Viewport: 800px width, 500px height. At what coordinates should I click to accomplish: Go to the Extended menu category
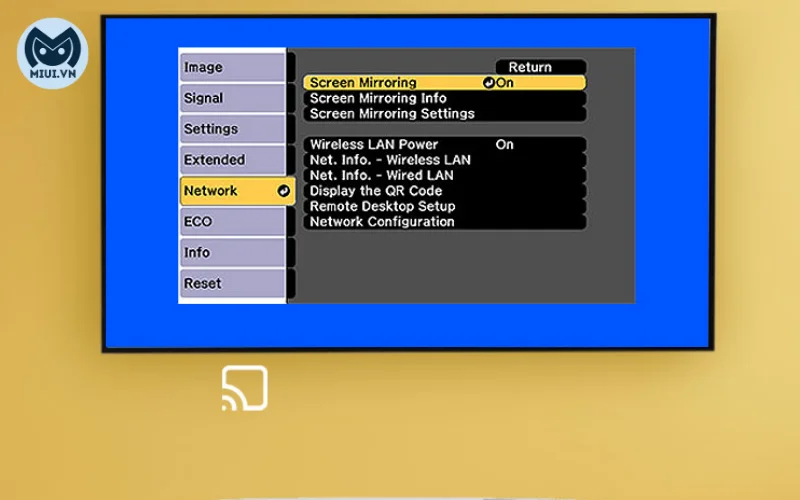pyautogui.click(x=233, y=160)
